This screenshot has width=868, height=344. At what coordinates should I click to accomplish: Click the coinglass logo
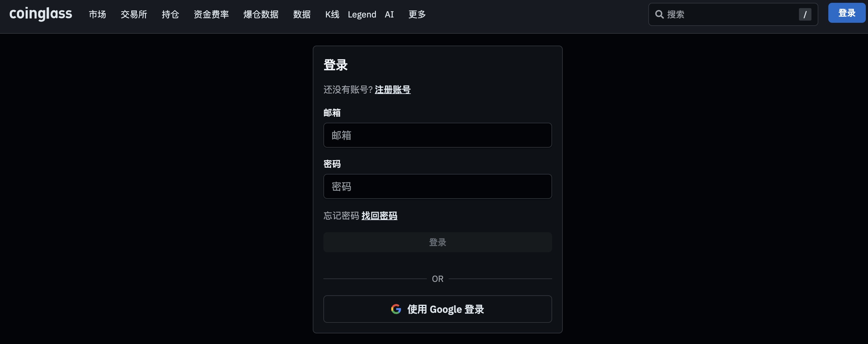pos(40,14)
